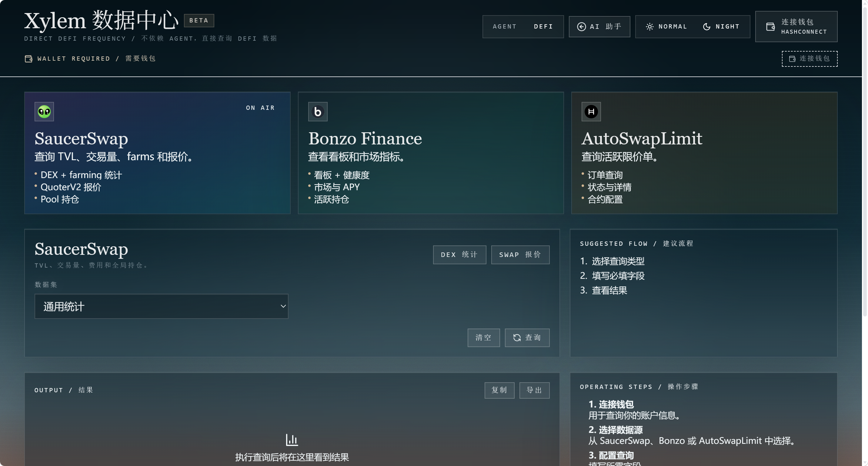Screen dimensions: 868x466
Task: Open the 通用统计 dataset dropdown
Action: click(162, 306)
